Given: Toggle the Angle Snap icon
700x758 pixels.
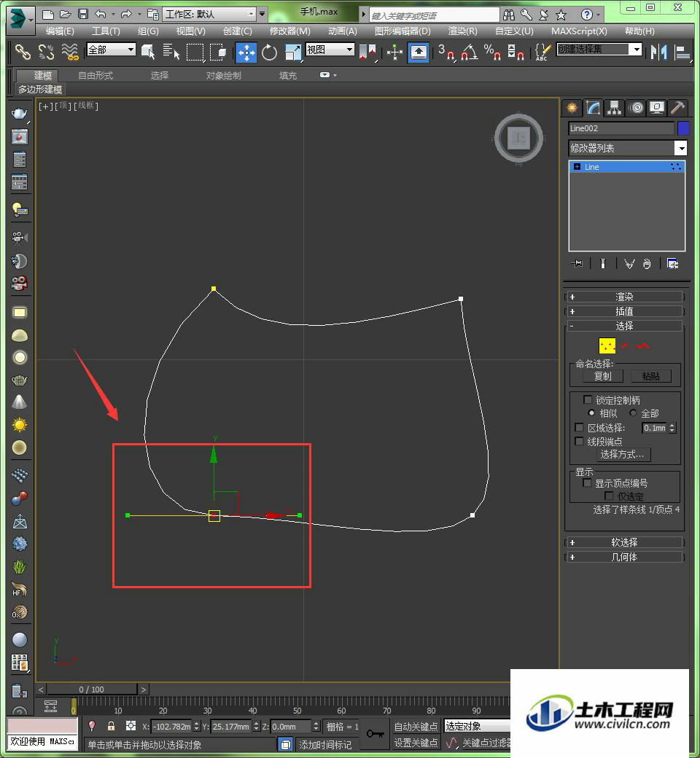Looking at the screenshot, I should click(x=470, y=52).
